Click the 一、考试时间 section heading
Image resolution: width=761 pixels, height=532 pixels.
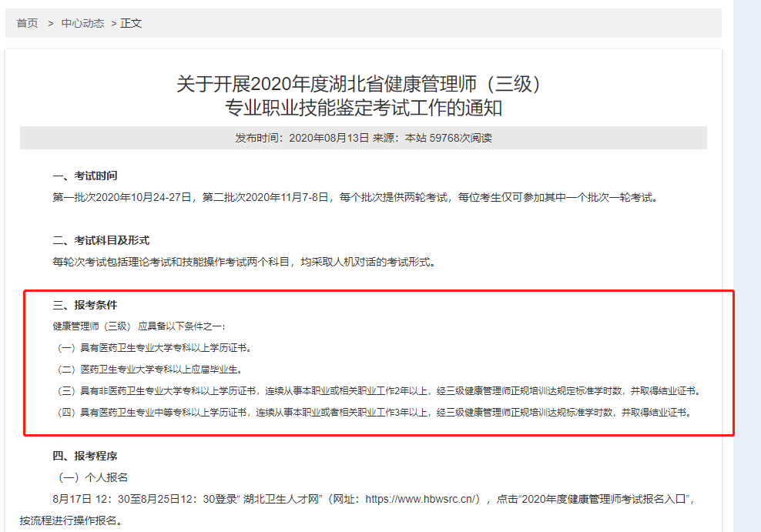(85, 176)
